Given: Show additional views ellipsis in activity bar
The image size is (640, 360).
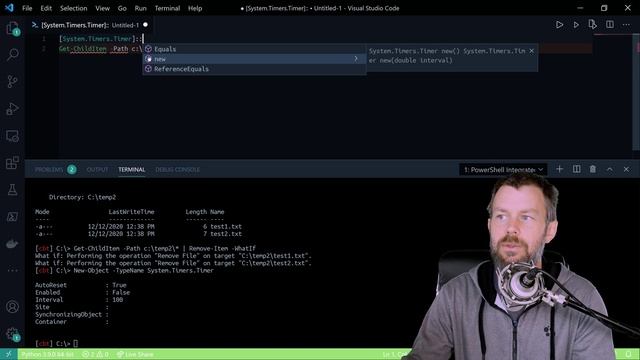Looking at the screenshot, I should [12, 270].
